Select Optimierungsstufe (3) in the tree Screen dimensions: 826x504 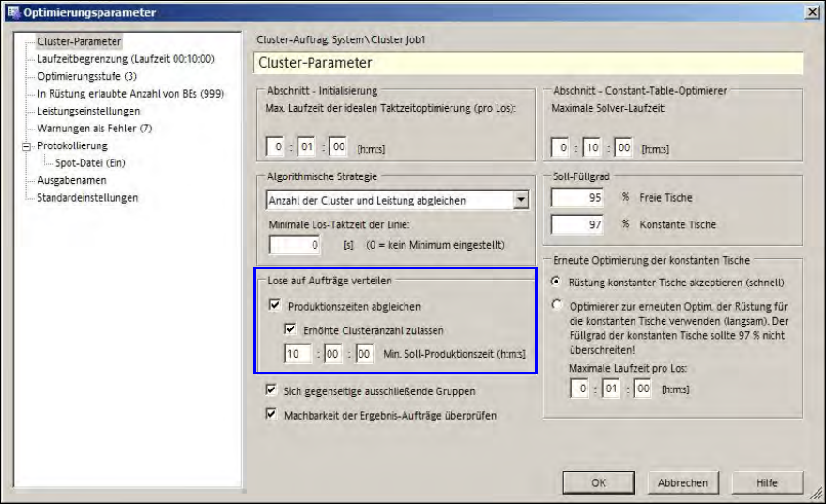pyautogui.click(x=87, y=76)
